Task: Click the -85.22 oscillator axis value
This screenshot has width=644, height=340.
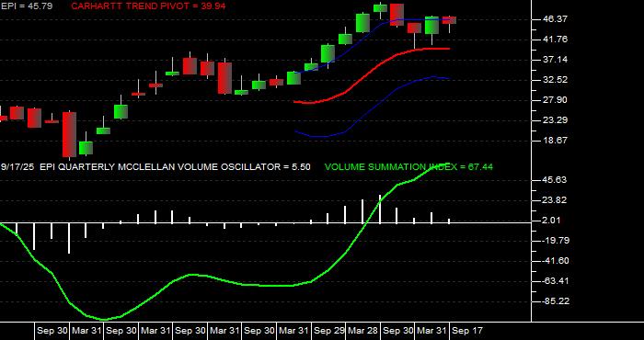Action: point(555,301)
